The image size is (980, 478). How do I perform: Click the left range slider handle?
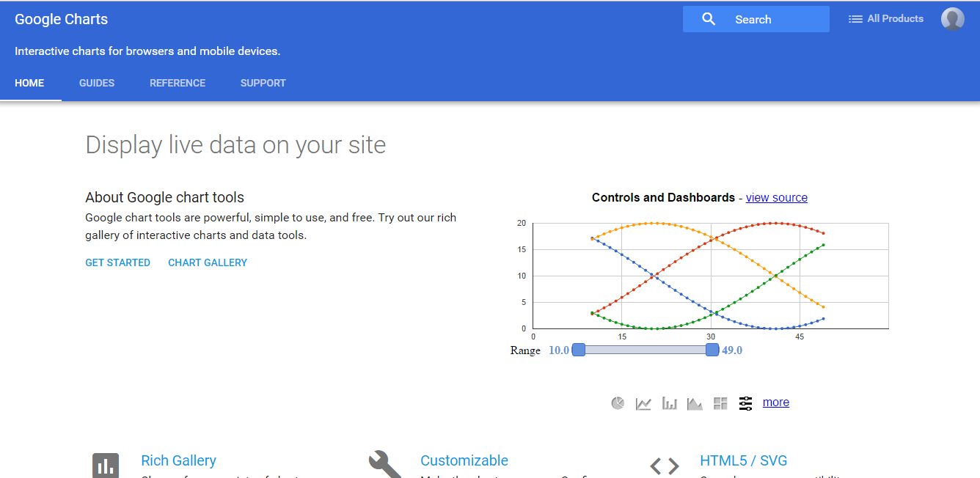point(578,350)
